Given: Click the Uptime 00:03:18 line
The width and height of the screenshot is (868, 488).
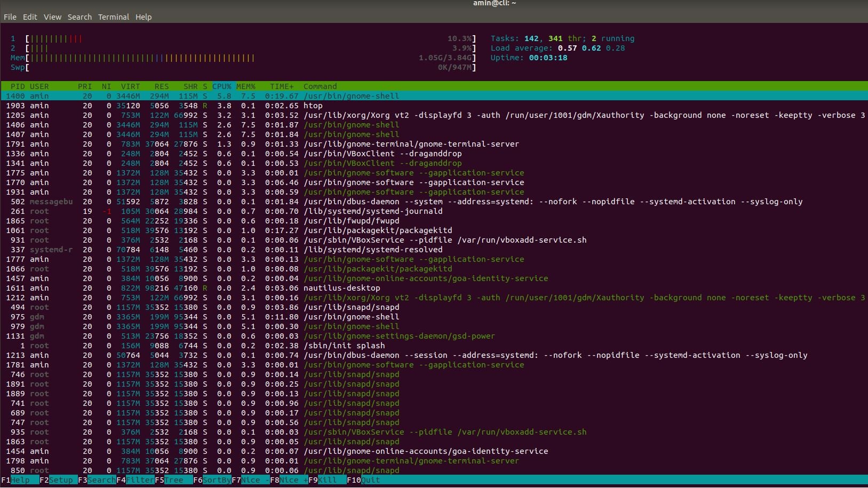Looking at the screenshot, I should click(x=529, y=58).
